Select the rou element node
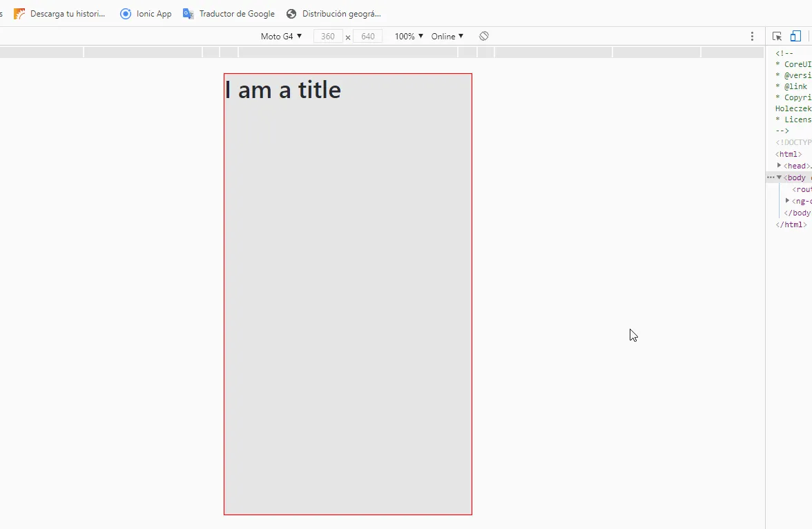812x529 pixels. (x=802, y=190)
